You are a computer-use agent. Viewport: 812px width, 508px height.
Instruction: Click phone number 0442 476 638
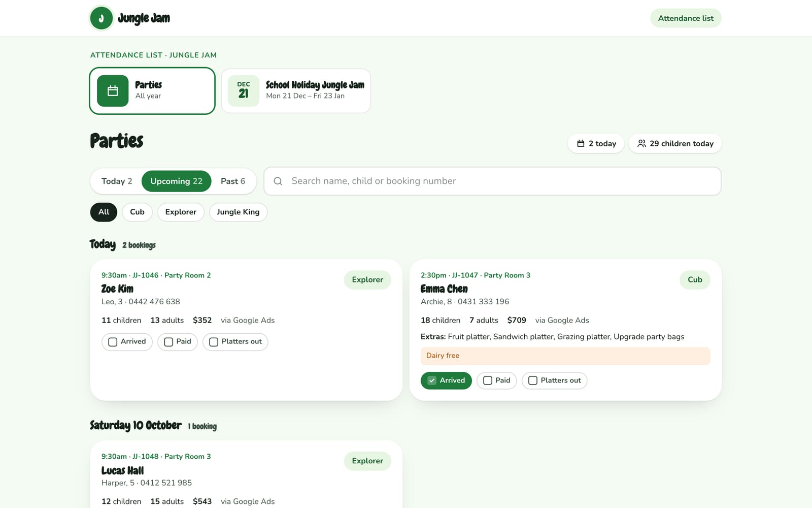(x=154, y=302)
